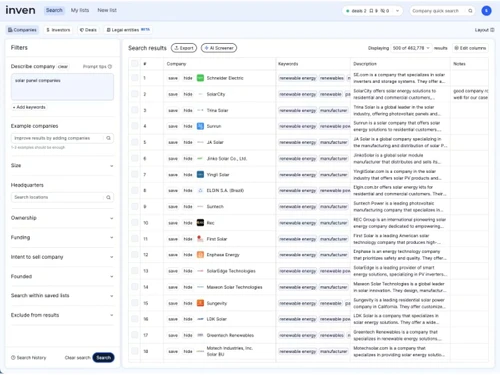Switch to the Investors tab
Image resolution: width=500 pixels, height=375 pixels.
58,30
